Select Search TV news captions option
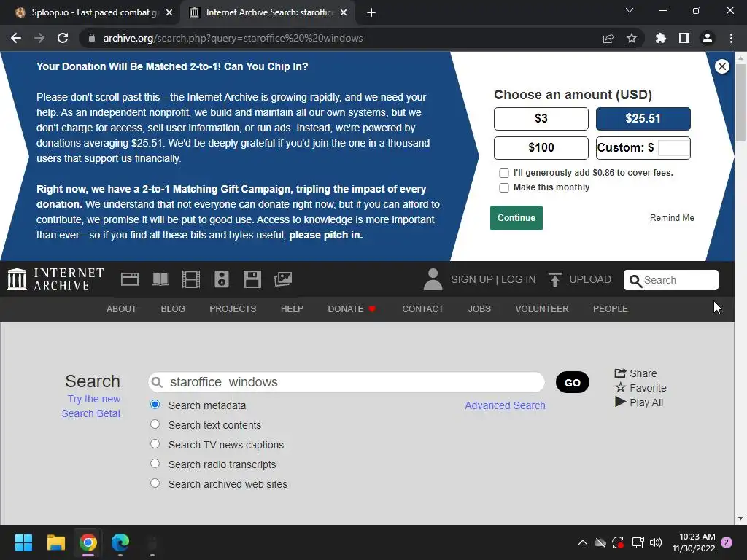This screenshot has width=747, height=560. 155,444
